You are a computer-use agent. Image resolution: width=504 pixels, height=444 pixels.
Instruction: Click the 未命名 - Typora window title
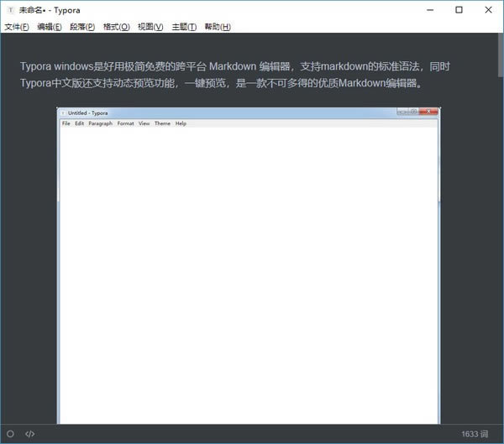[52, 10]
